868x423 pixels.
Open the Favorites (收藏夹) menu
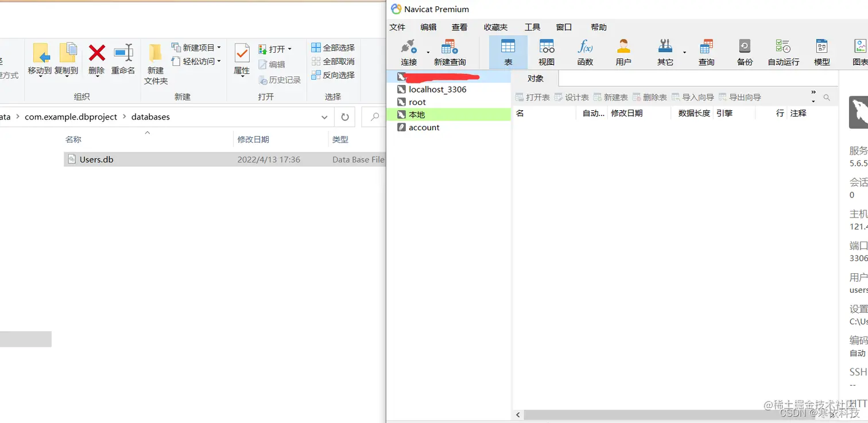coord(495,27)
